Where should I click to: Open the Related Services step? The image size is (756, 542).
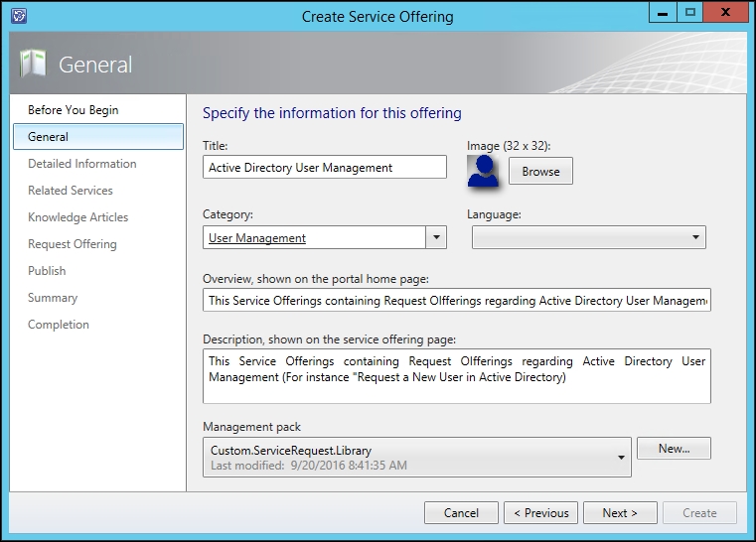71,191
